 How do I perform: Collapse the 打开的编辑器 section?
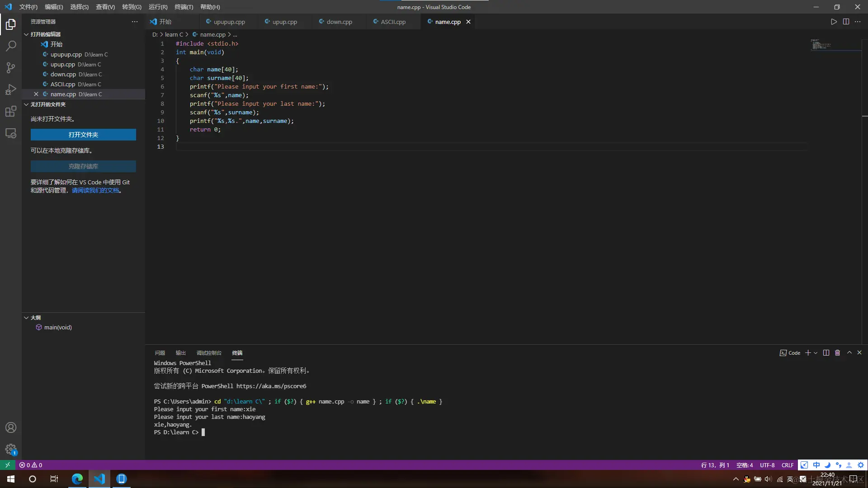[x=26, y=34]
